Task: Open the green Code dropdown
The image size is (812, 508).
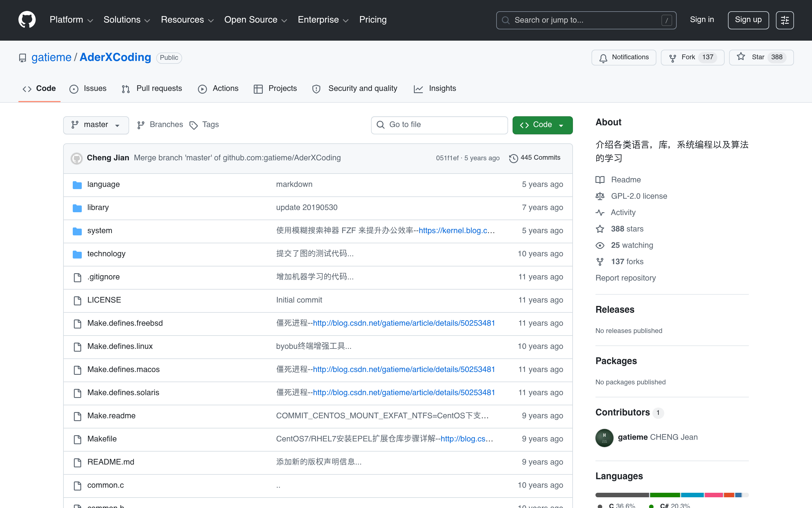Action: point(542,125)
